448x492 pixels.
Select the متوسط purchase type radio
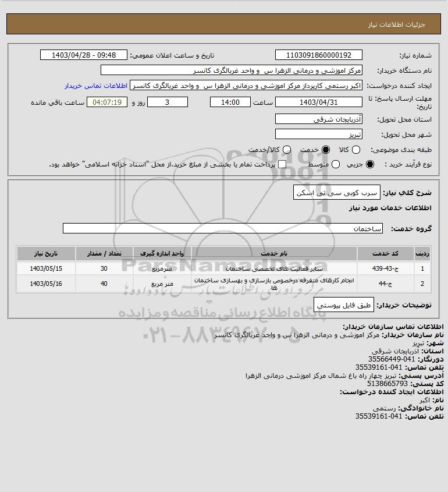click(336, 164)
